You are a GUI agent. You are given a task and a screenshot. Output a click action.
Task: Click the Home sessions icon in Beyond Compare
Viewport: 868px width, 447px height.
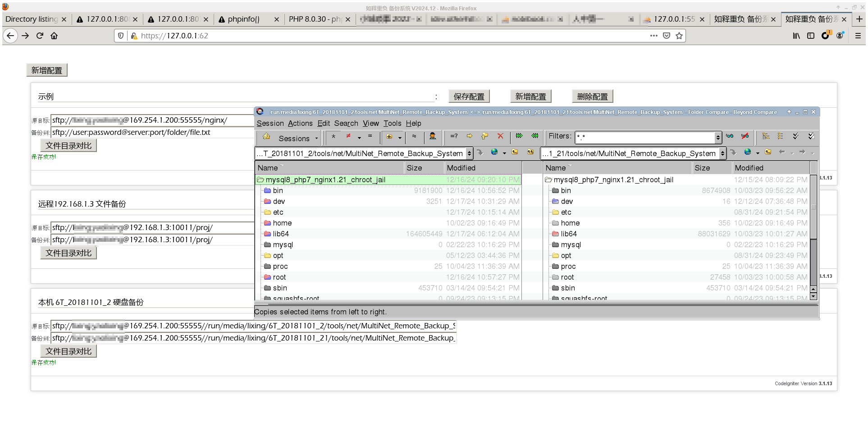266,137
